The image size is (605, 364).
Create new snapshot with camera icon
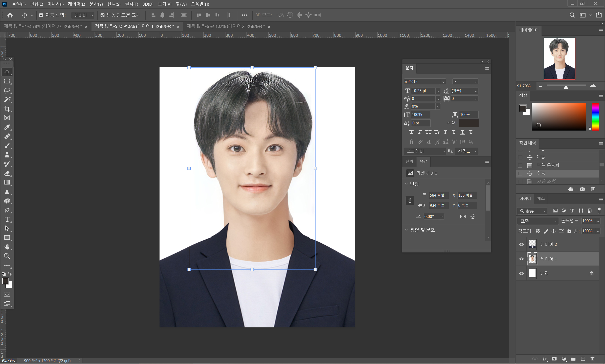[582, 189]
